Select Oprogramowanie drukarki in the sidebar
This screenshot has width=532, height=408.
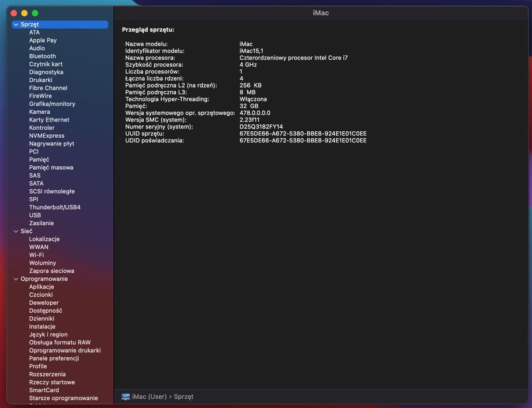[x=65, y=351]
